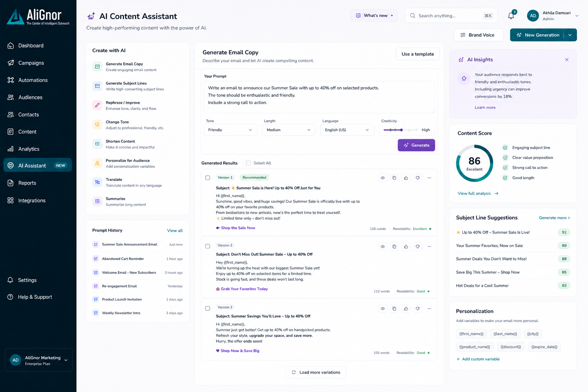Image resolution: width=588 pixels, height=392 pixels.
Task: Preview Version 1 with eye icon
Action: coord(382,178)
